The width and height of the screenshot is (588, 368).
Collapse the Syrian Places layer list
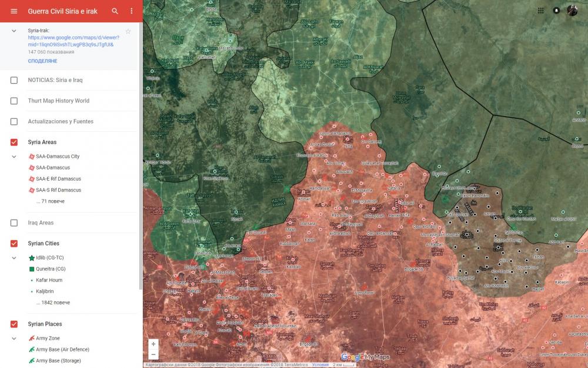click(x=14, y=339)
